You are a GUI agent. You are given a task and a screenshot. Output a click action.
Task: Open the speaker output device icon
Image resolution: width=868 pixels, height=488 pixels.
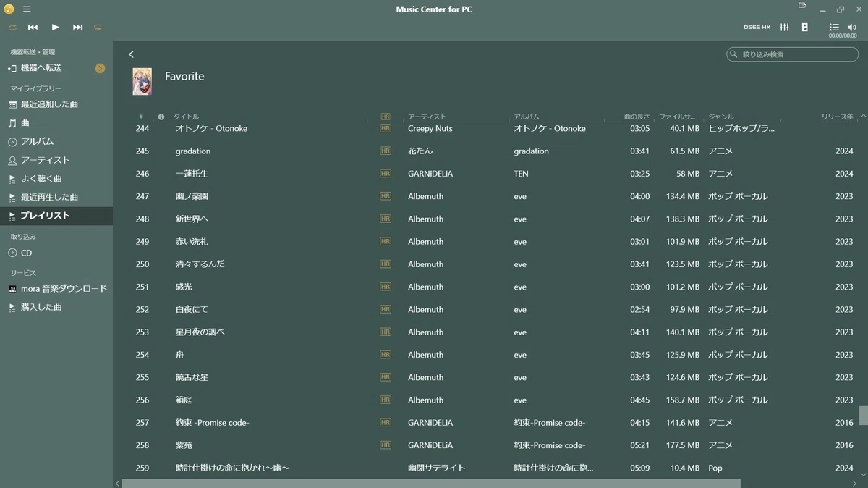(804, 27)
